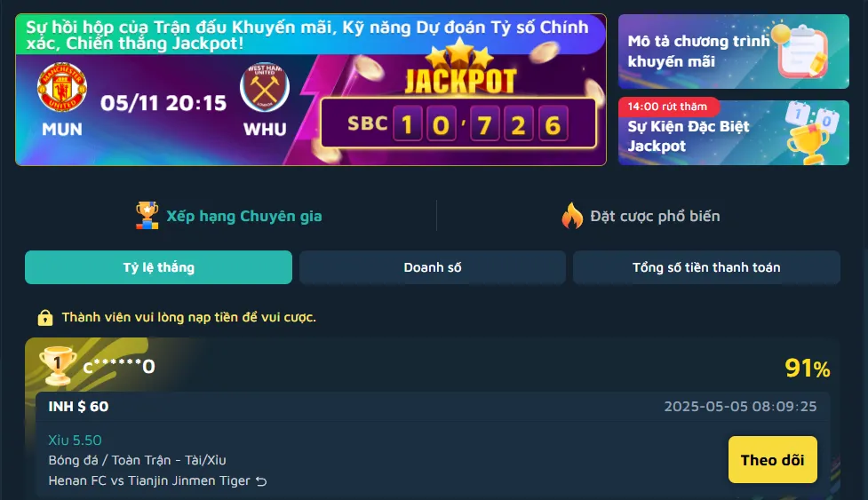Image resolution: width=868 pixels, height=500 pixels.
Task: Open Mô tả chương trình khuyến mãi card
Action: (x=734, y=52)
